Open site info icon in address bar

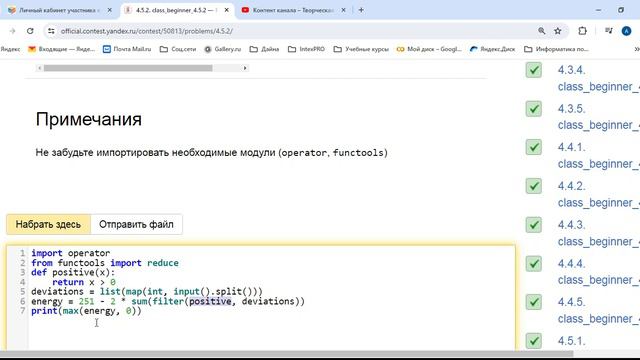[51, 31]
